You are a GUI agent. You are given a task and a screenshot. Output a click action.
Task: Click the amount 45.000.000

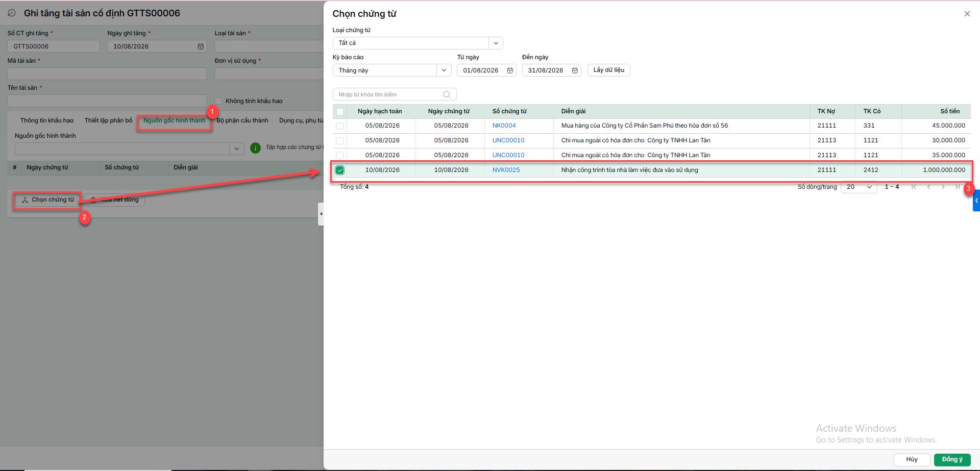coord(948,126)
